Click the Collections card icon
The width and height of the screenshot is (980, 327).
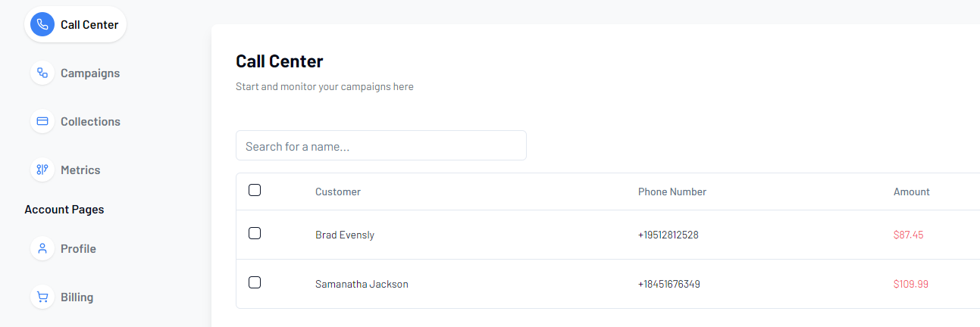click(x=42, y=122)
